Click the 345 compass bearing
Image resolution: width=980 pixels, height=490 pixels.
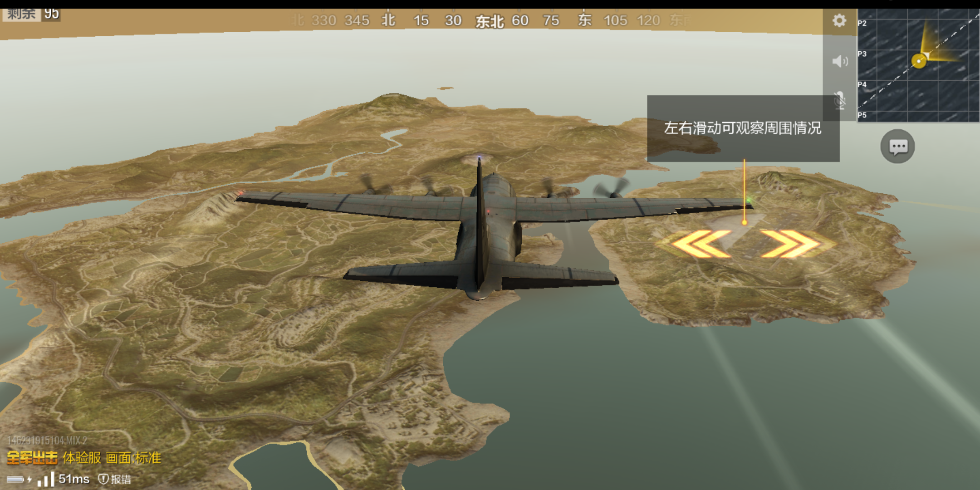click(x=357, y=20)
